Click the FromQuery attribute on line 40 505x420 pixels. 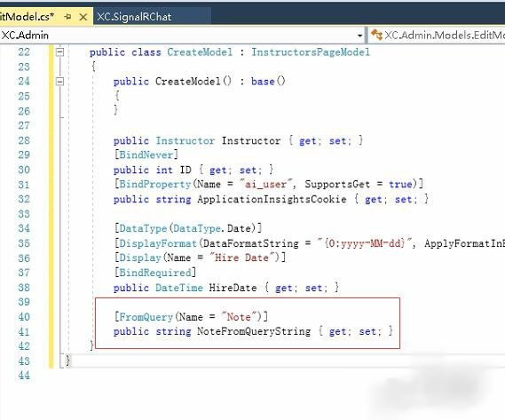coord(146,317)
